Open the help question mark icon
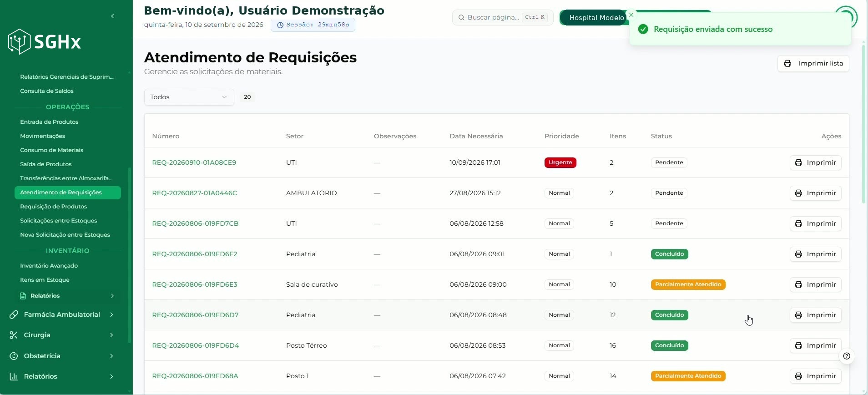The image size is (868, 395). (x=847, y=356)
